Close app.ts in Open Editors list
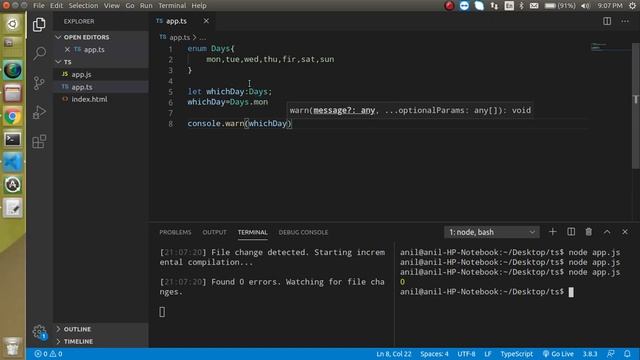Image resolution: width=640 pixels, height=360 pixels. (67, 49)
